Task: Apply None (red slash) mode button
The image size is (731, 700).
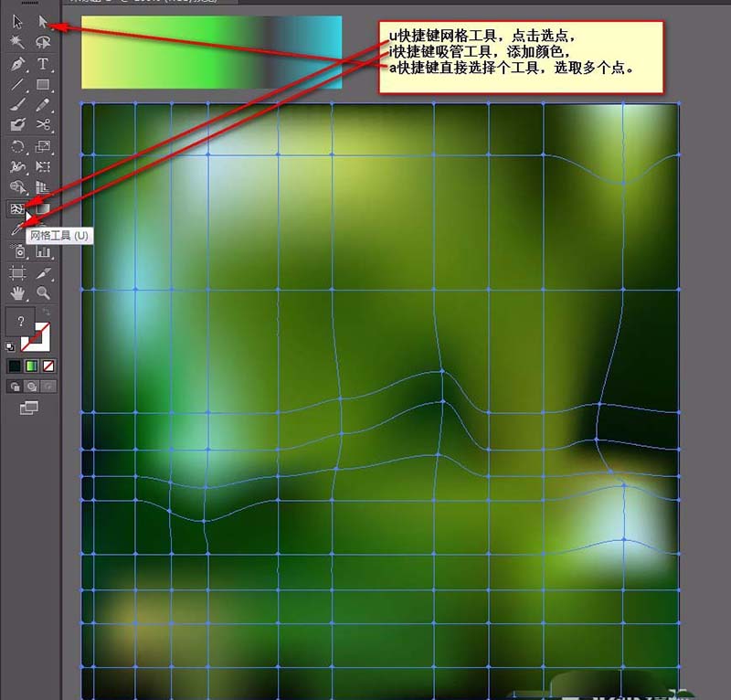Action: tap(48, 366)
